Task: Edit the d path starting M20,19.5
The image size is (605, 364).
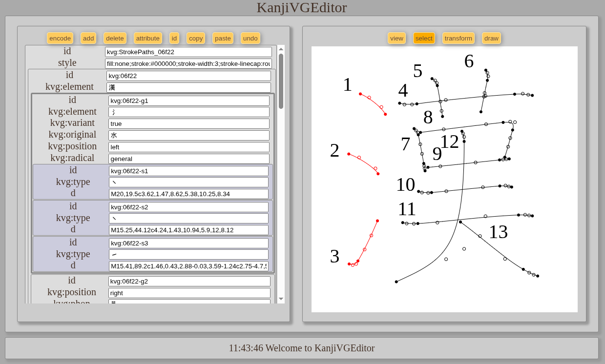Action: pos(188,194)
